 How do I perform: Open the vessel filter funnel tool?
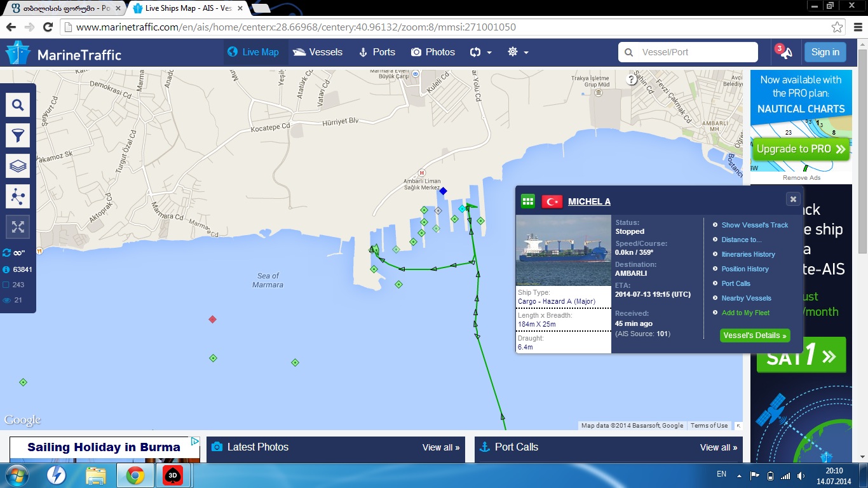[18, 135]
